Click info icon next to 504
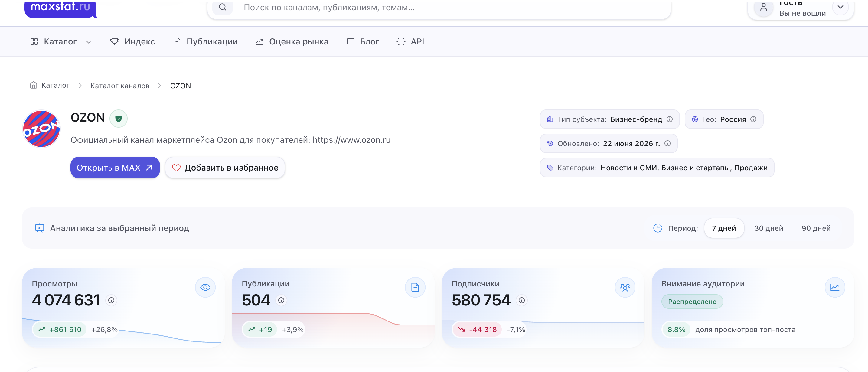This screenshot has width=868, height=372. pyautogui.click(x=281, y=300)
